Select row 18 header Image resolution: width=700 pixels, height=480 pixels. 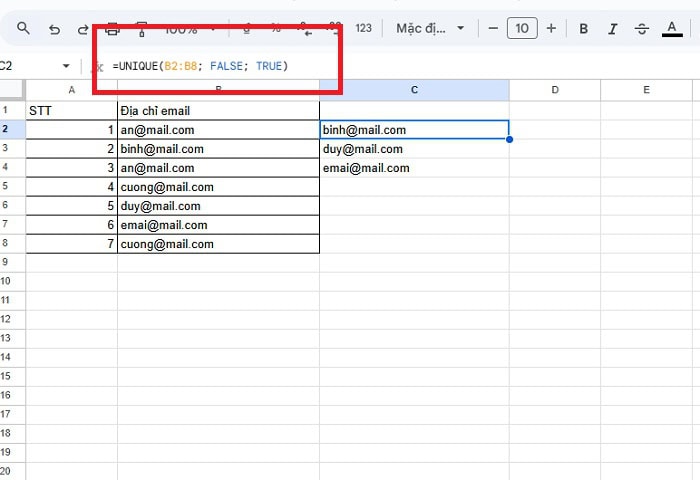(12, 433)
